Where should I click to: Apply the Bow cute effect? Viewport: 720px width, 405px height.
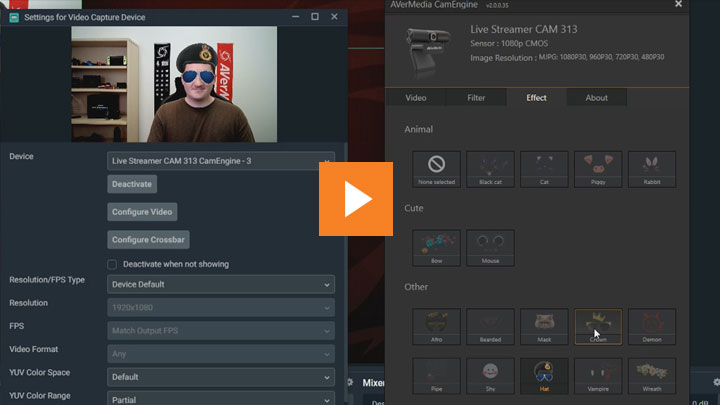point(436,248)
